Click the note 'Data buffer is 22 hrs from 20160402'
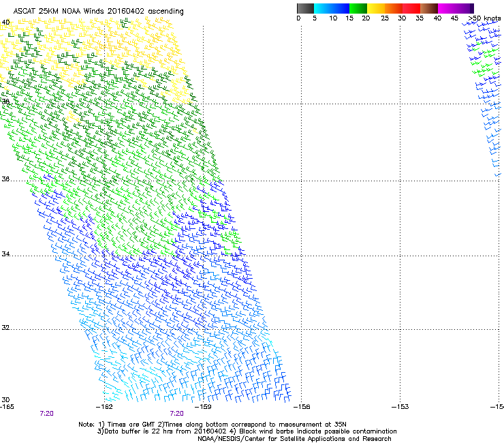Screen dimensions: 504x443 [166, 431]
